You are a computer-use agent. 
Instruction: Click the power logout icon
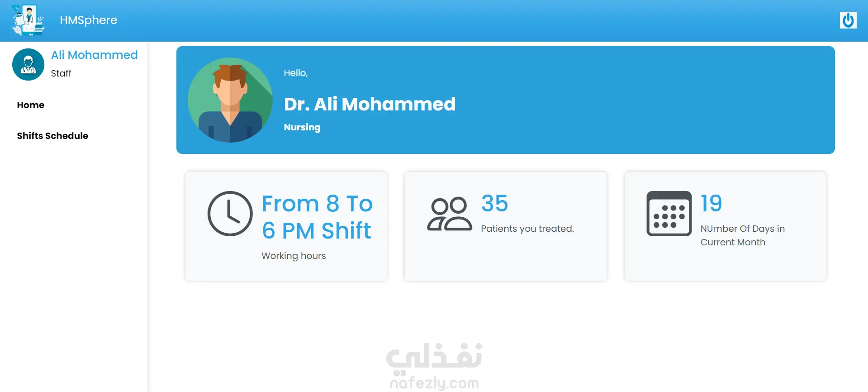point(848,20)
